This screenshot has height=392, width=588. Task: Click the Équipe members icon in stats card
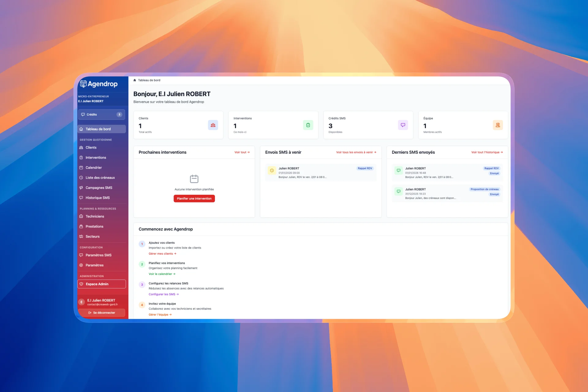[x=498, y=125]
